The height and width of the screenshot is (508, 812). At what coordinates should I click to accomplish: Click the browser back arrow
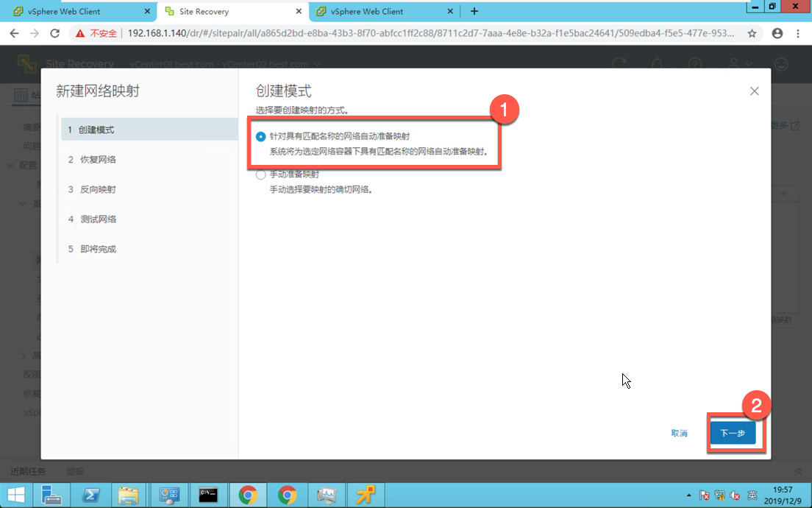point(14,33)
